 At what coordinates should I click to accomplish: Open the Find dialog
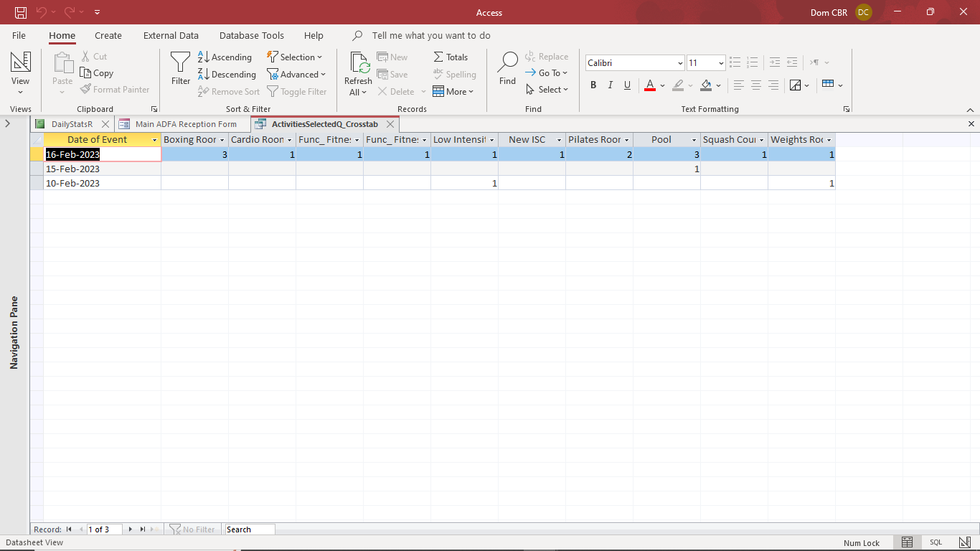(507, 68)
